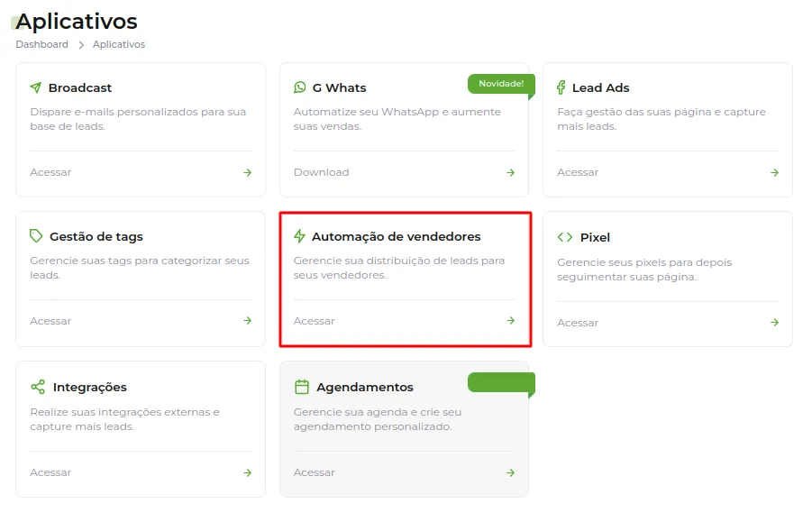
Task: Click 'Dispare e-mails personalizados' description text
Action: click(138, 119)
